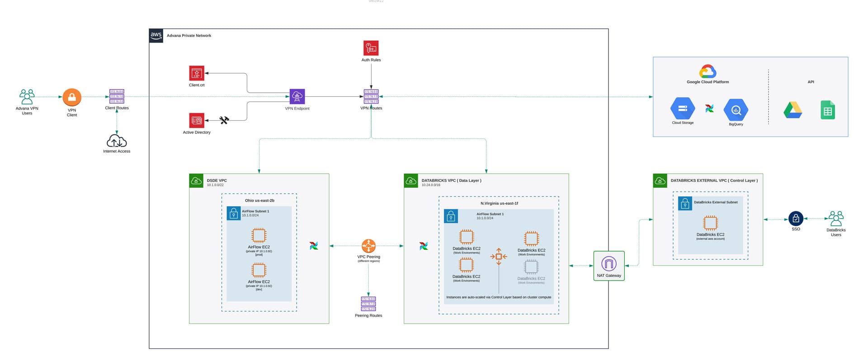Viewport: 868px width, 362px height.
Task: Select the Airflow pinwheel beside the DSDE VPC
Action: (x=314, y=246)
